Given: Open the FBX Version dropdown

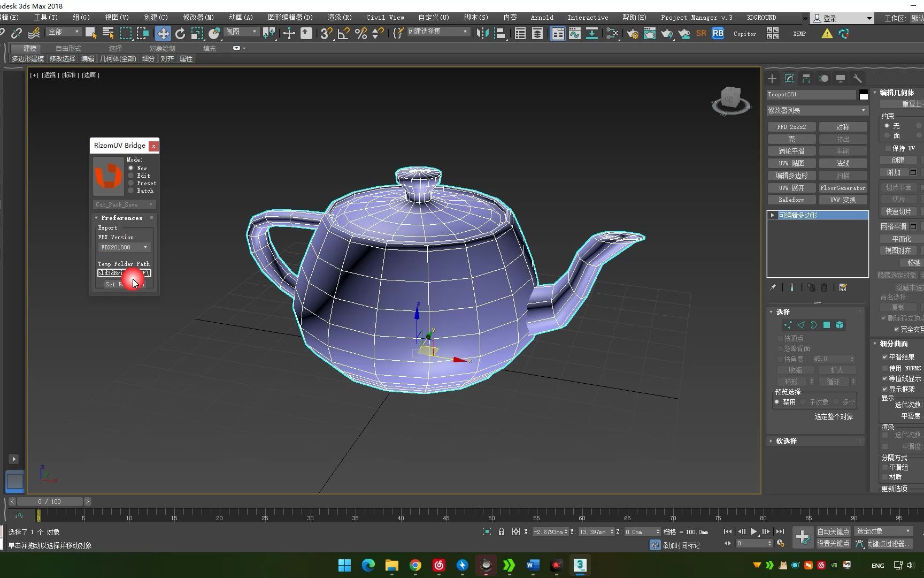Looking at the screenshot, I should pyautogui.click(x=124, y=247).
